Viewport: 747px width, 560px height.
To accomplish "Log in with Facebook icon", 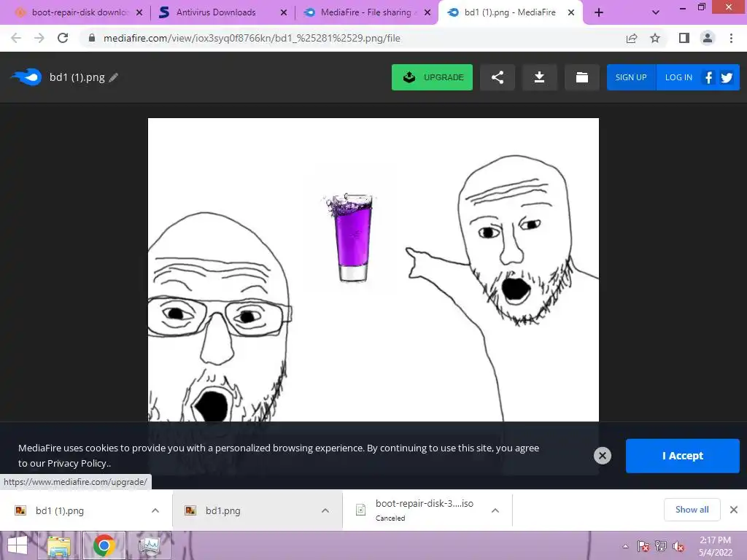I will 709,77.
